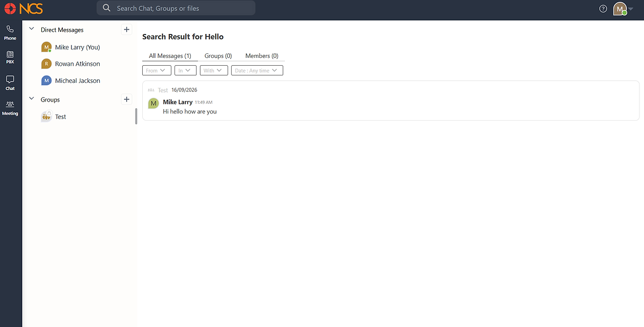
Task: Click the 16/09/2026 date
Action: coord(184,90)
